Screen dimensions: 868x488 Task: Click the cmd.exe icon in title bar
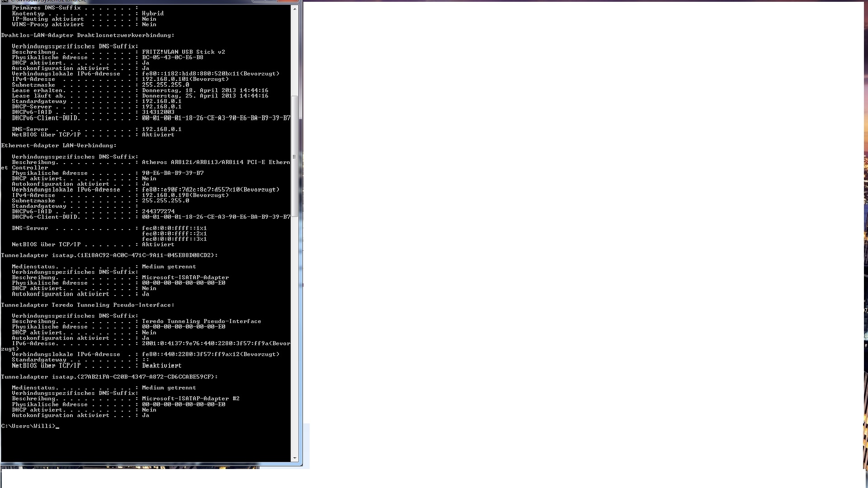pyautogui.click(x=5, y=1)
